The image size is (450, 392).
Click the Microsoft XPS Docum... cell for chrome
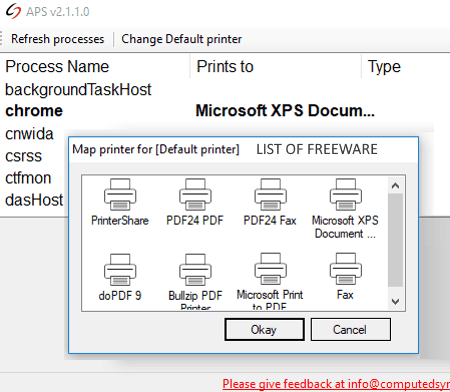[x=285, y=111]
